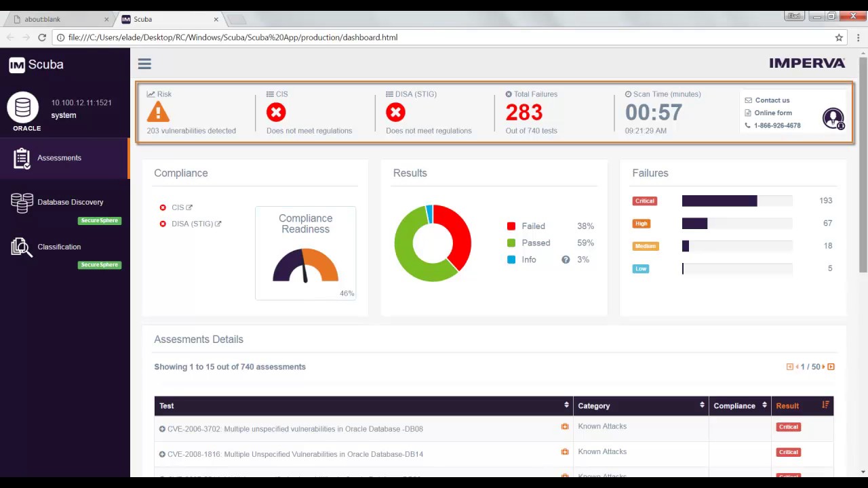The image size is (868, 488).
Task: Go to the next assessments page arrow
Action: click(x=823, y=367)
